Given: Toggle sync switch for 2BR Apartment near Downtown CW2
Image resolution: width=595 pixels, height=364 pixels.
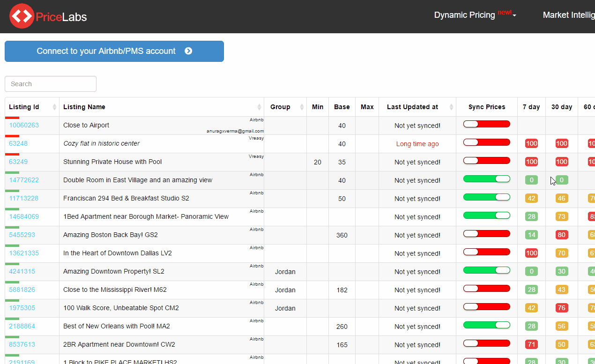Looking at the screenshot, I should (486, 343).
